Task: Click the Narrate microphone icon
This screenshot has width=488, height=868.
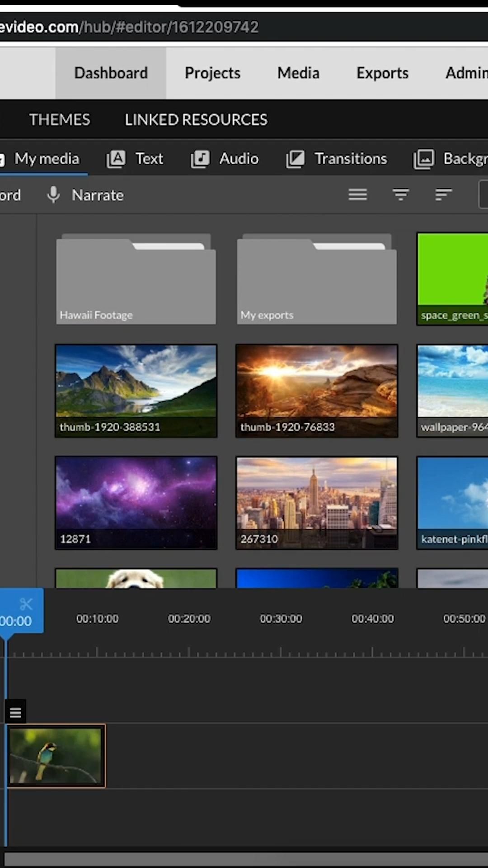Action: 53,195
